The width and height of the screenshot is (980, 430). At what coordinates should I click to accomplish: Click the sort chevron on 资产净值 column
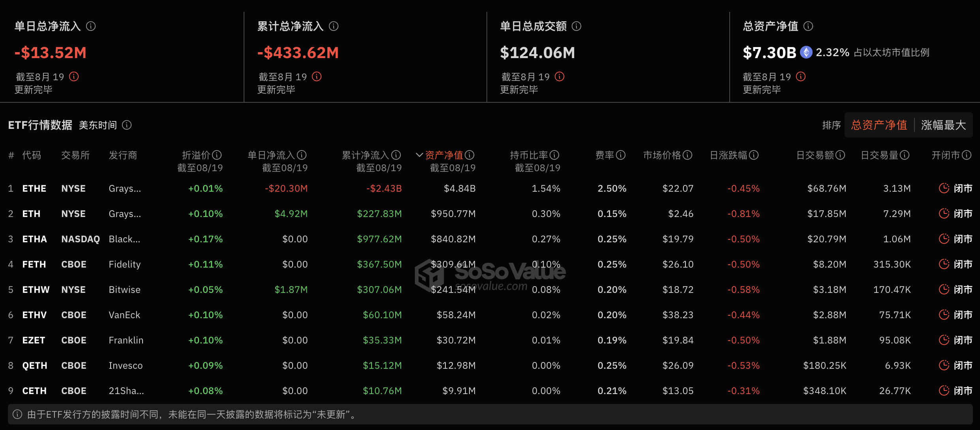(x=419, y=155)
